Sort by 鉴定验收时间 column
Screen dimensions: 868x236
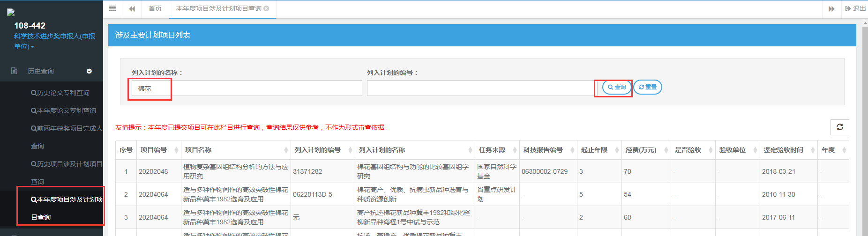pos(789,150)
